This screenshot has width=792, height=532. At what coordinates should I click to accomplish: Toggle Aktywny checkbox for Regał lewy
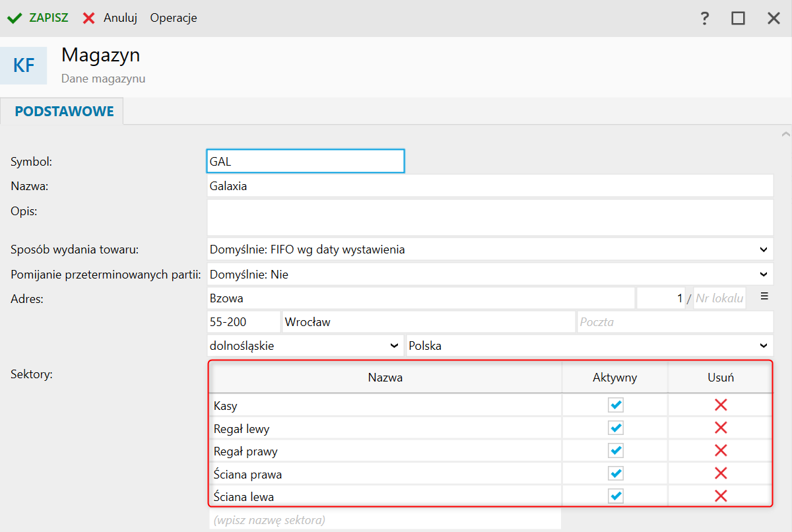click(x=615, y=428)
